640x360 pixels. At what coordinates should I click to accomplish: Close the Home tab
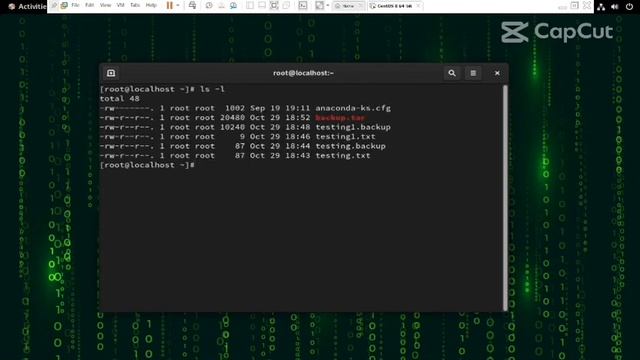click(x=360, y=6)
